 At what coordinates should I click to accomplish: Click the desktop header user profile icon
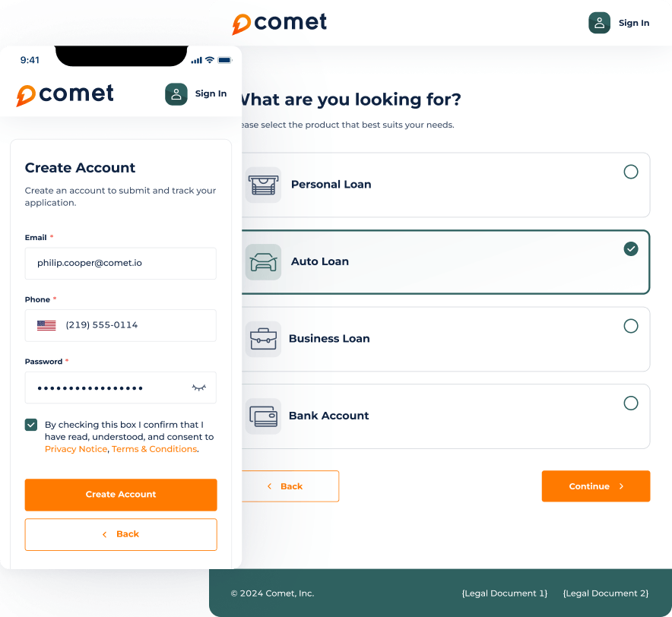[x=599, y=23]
